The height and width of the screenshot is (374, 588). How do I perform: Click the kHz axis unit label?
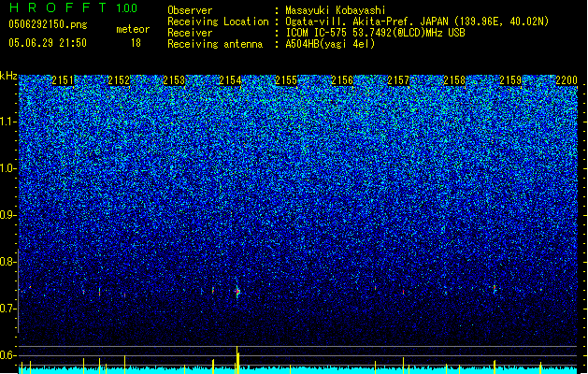8,76
